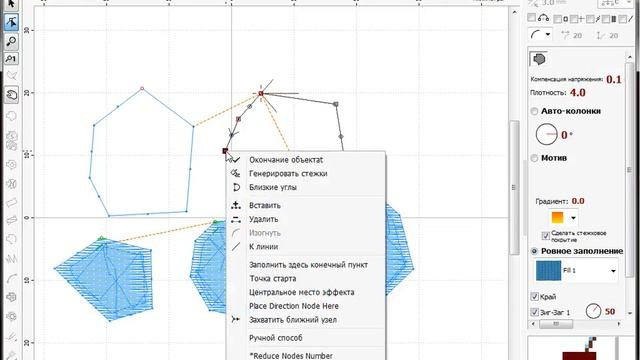Image resolution: width=640 pixels, height=360 pixels.
Task: Toggle first checkbox in top-right toolbar row
Action: click(x=531, y=18)
